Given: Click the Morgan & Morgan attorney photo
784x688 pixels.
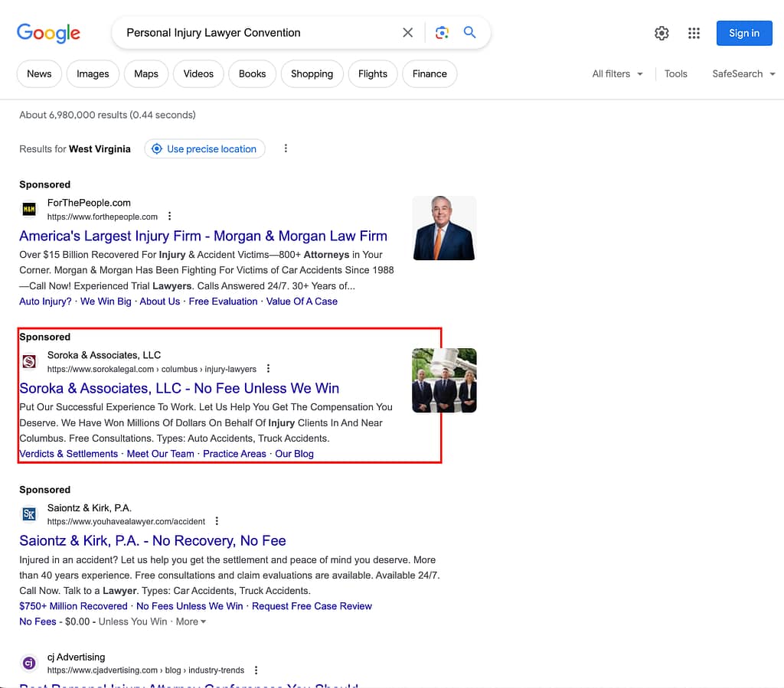Looking at the screenshot, I should 444,228.
